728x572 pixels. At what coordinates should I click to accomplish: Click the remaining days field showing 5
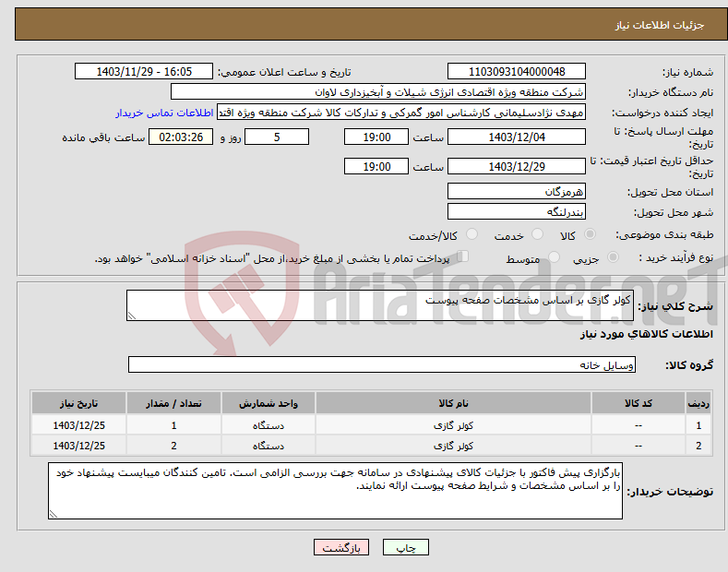tap(277, 137)
